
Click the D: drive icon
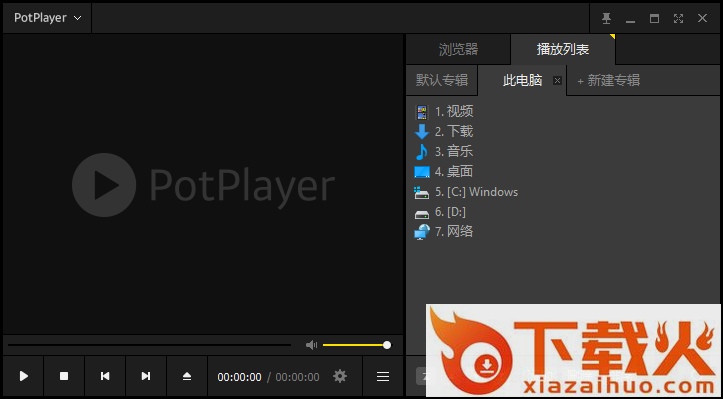(x=422, y=214)
